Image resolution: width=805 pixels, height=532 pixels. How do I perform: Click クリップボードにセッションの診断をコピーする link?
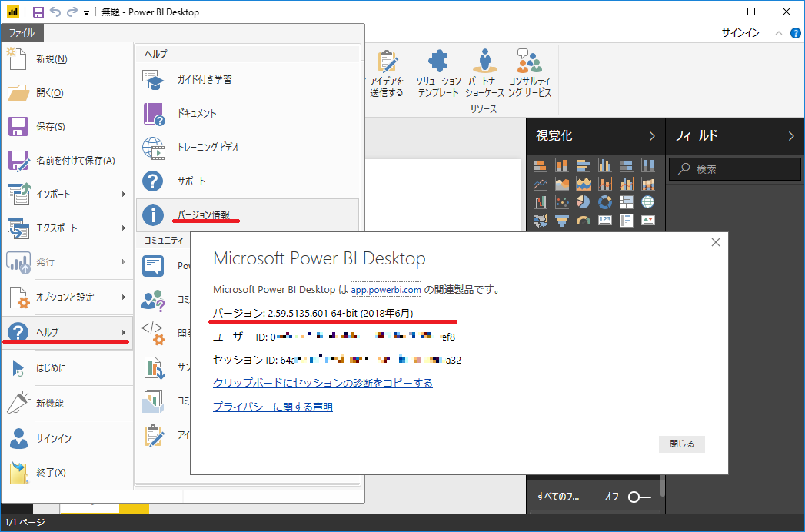click(x=323, y=383)
